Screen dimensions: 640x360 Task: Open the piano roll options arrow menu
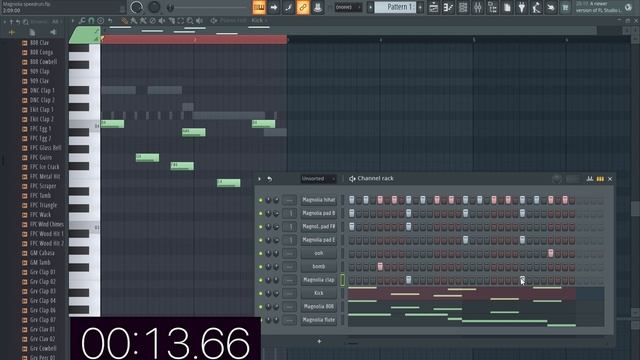click(x=73, y=20)
